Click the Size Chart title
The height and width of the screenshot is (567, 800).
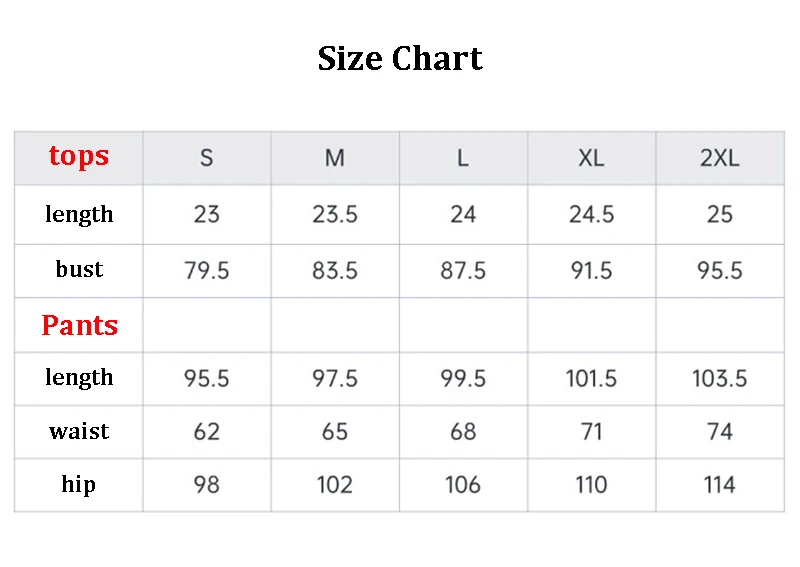click(400, 59)
